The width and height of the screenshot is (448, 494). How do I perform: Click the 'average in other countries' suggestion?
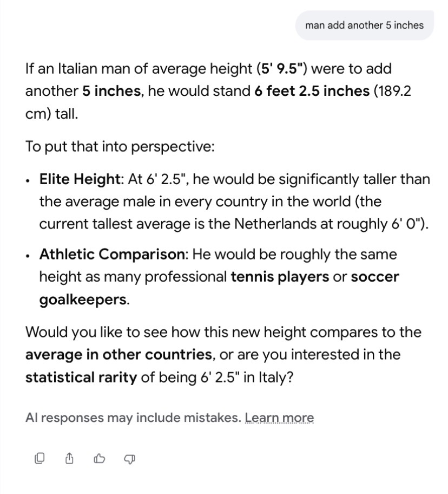(119, 355)
